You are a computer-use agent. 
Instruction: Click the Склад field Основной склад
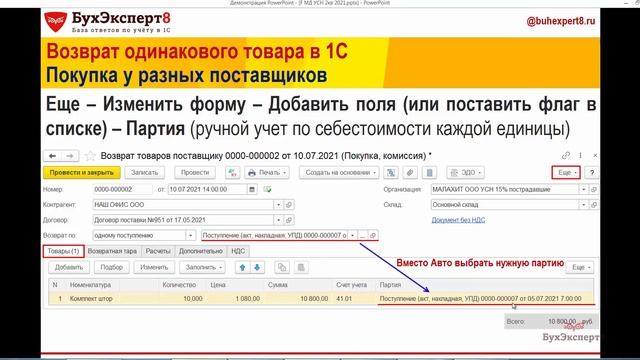[504, 204]
